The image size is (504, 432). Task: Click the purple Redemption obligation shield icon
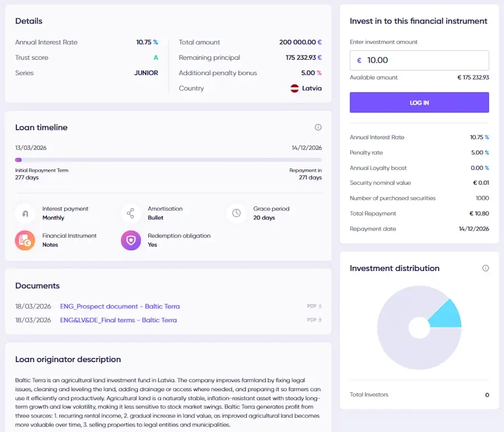click(130, 240)
